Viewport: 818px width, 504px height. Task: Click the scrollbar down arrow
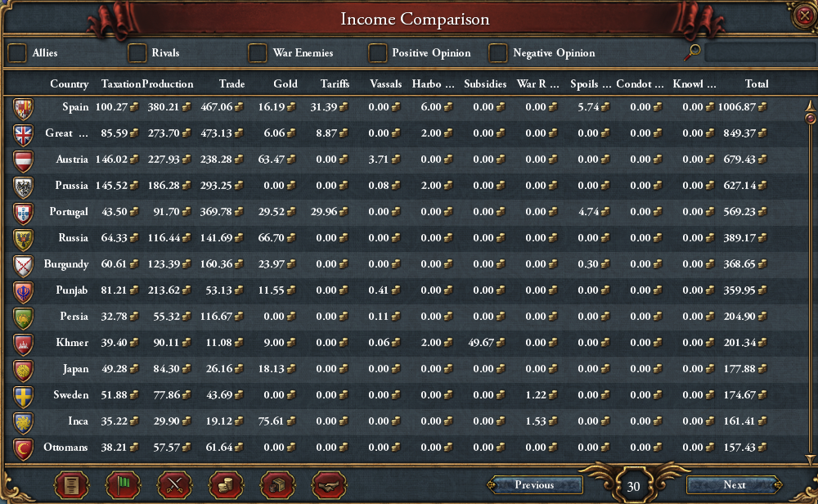(x=810, y=459)
